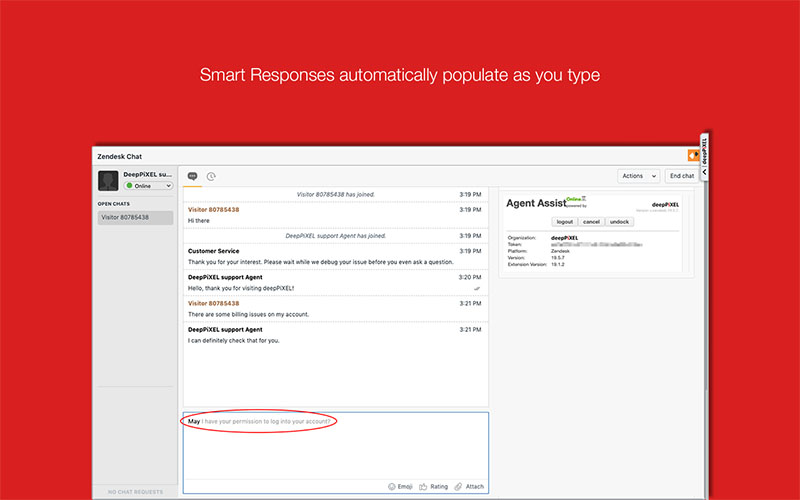Click the 'DeepPiXEL support Agent has joined' notice
Screen dimensions: 800x500
(336, 236)
